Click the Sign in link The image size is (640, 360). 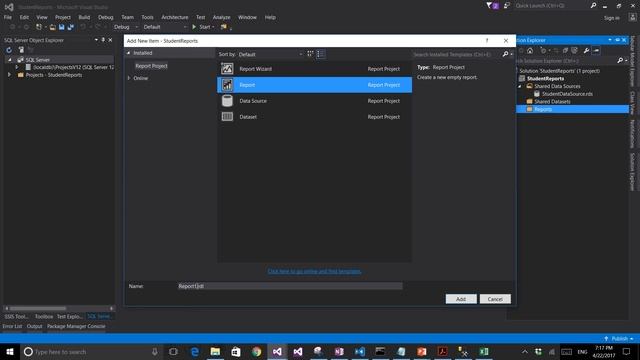(611, 18)
